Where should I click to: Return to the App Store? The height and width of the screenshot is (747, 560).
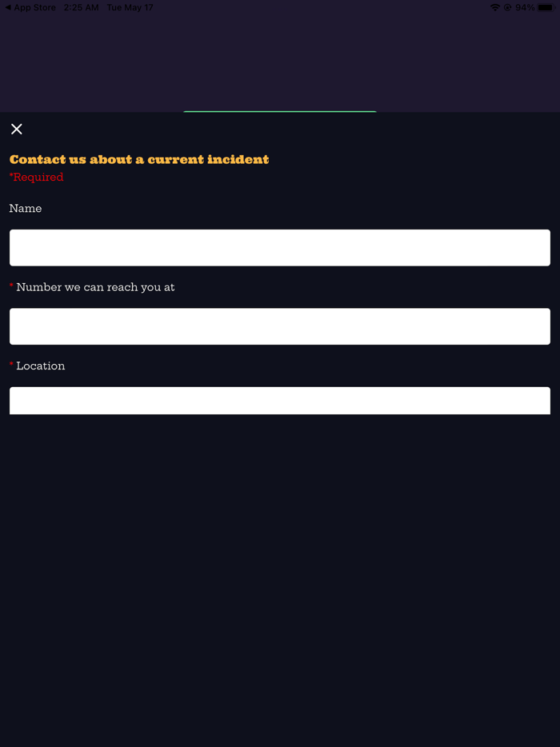click(30, 8)
